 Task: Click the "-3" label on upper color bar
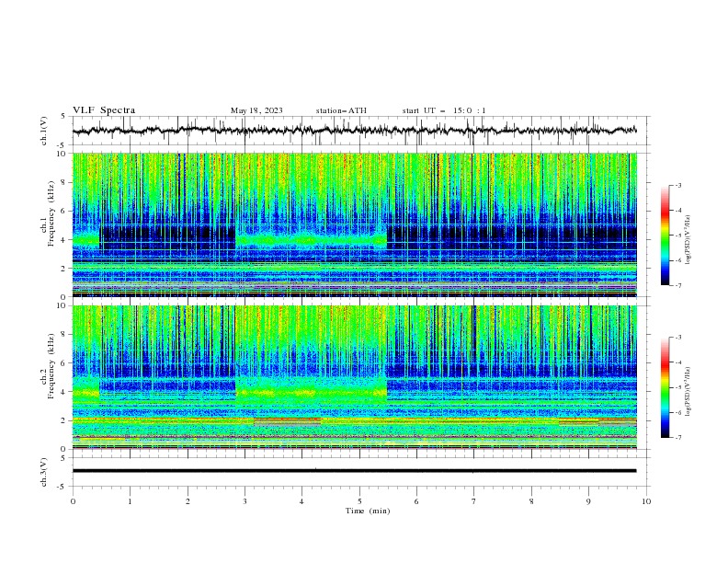(x=677, y=185)
